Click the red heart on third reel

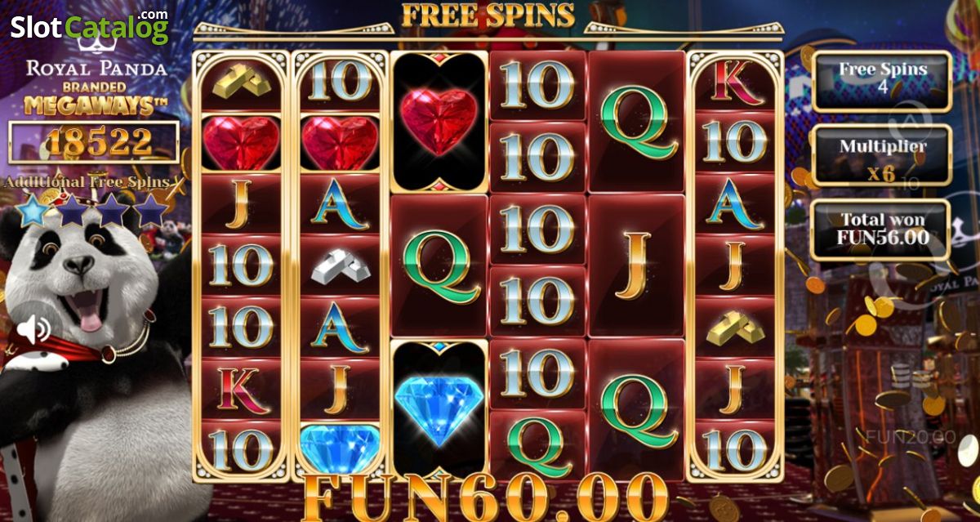coord(440,121)
